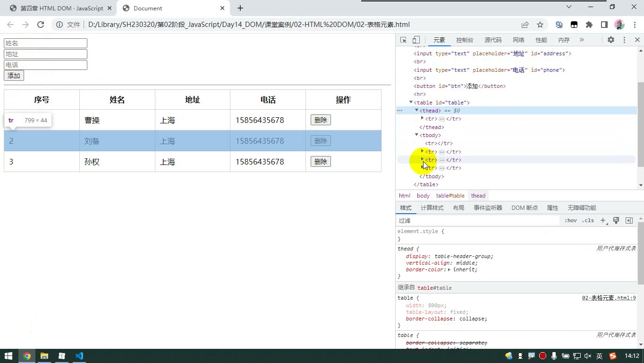Select table#table in the DOM breadcrumb
This screenshot has height=363, width=644.
coord(450,196)
